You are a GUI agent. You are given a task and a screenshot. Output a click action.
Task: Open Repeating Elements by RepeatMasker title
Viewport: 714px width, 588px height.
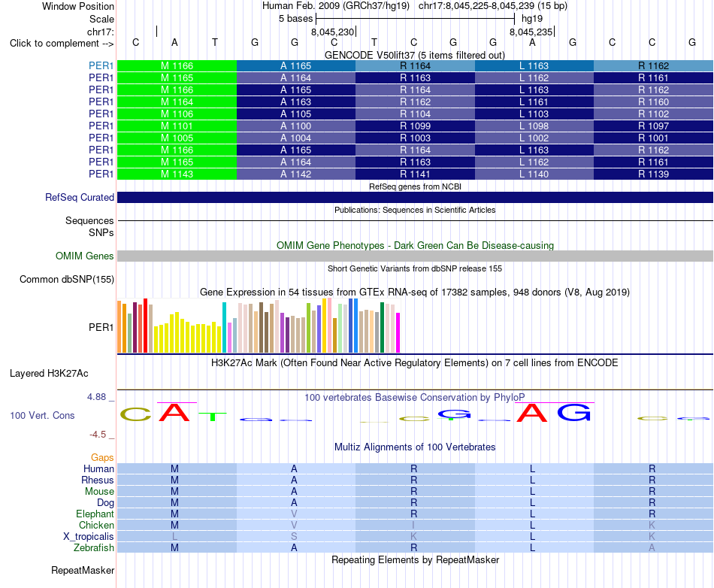[x=415, y=559]
